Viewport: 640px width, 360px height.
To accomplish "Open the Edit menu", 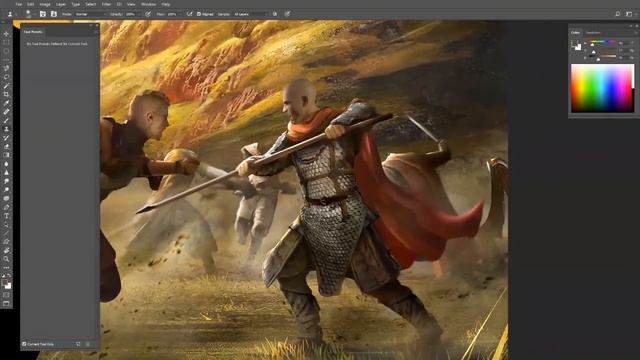I will click(31, 4).
